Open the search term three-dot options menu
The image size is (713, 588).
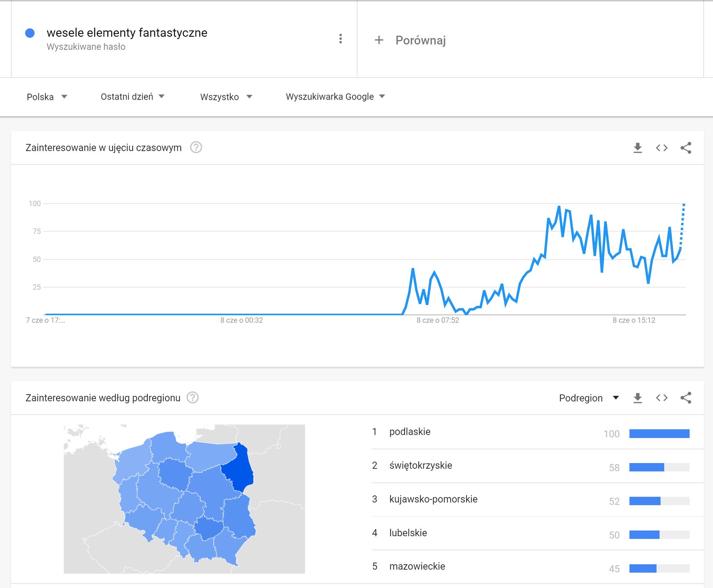point(340,39)
